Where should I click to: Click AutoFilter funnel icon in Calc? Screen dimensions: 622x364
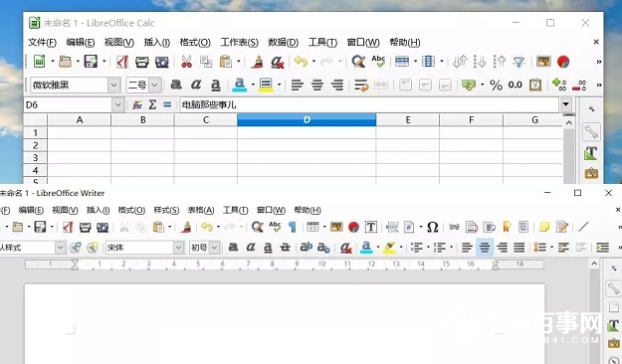point(518,62)
